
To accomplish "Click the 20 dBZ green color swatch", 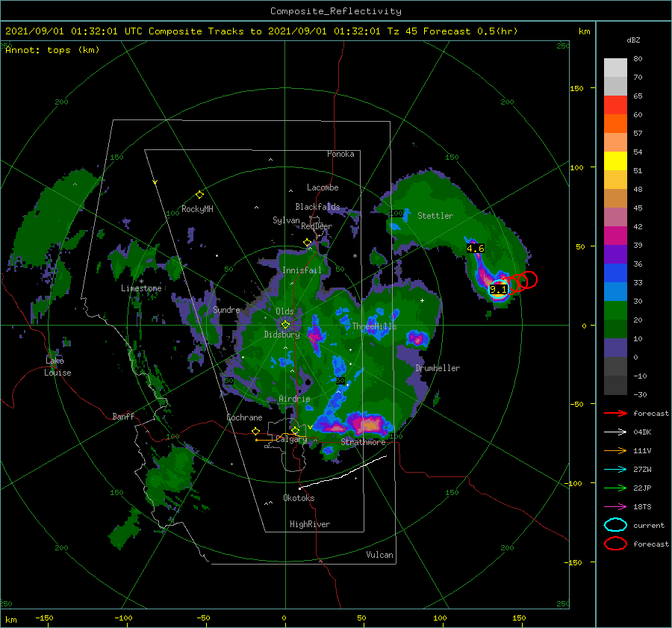I will [615, 310].
